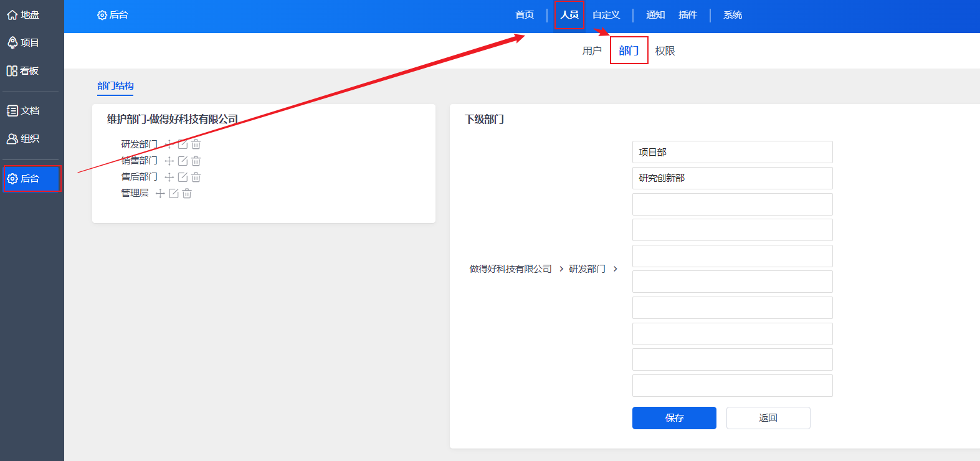Delete the 管理层 department
Viewport: 980px width, 461px height.
pos(187,193)
